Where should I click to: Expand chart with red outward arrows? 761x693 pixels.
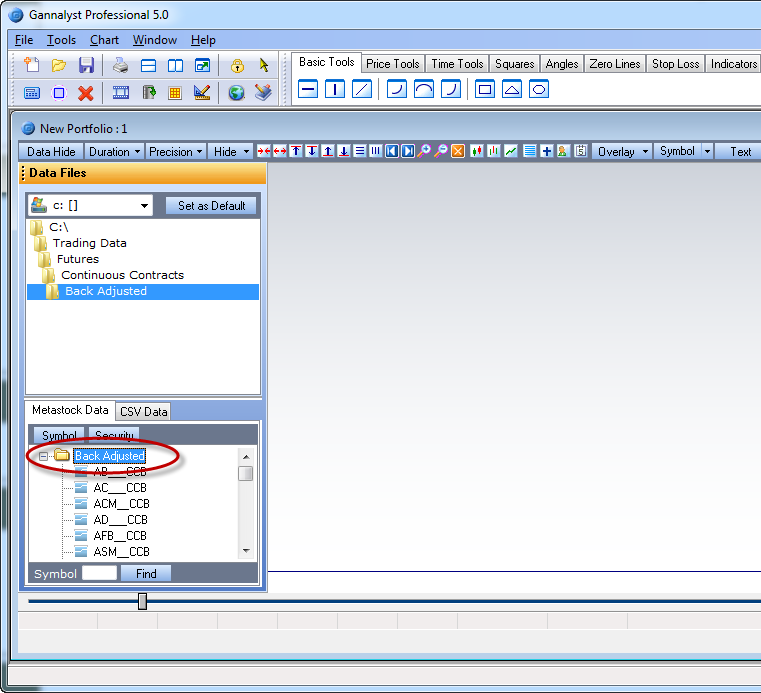click(x=280, y=151)
